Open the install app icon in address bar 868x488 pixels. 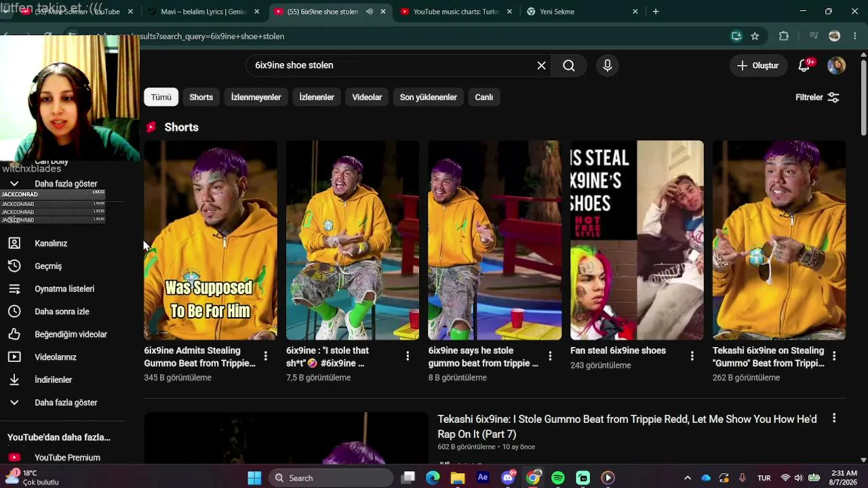click(x=736, y=37)
